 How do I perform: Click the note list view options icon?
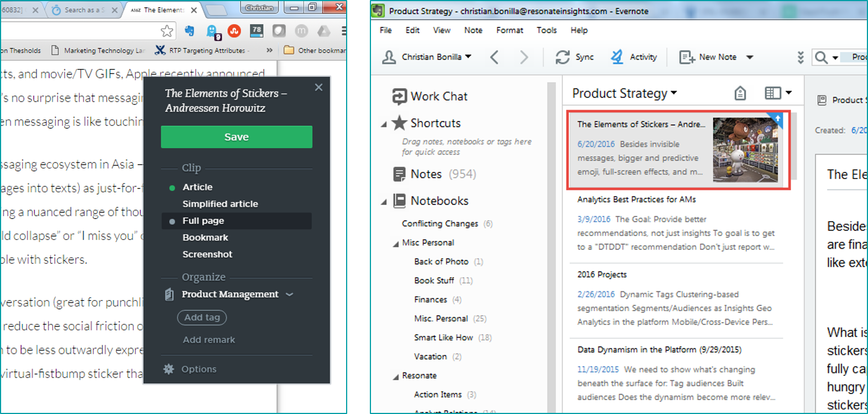[x=772, y=93]
